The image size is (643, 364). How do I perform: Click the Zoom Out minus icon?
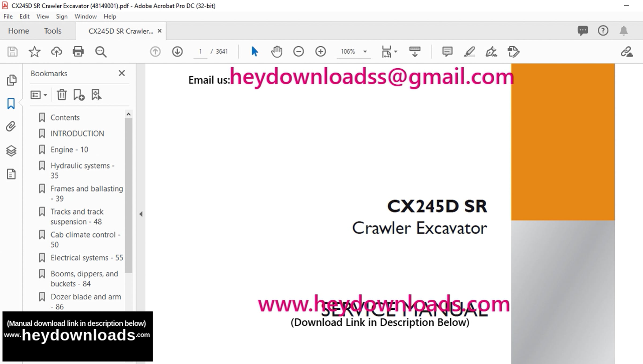(298, 51)
